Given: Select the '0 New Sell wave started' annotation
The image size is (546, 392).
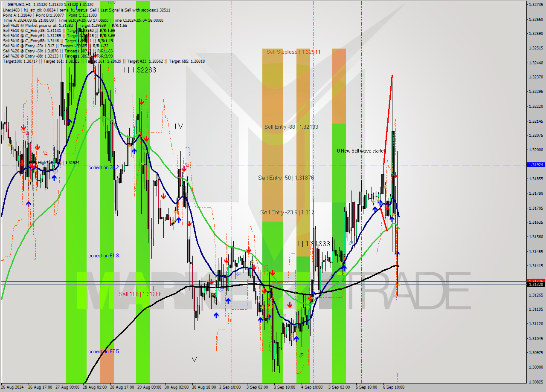Looking at the screenshot, I should (x=361, y=150).
